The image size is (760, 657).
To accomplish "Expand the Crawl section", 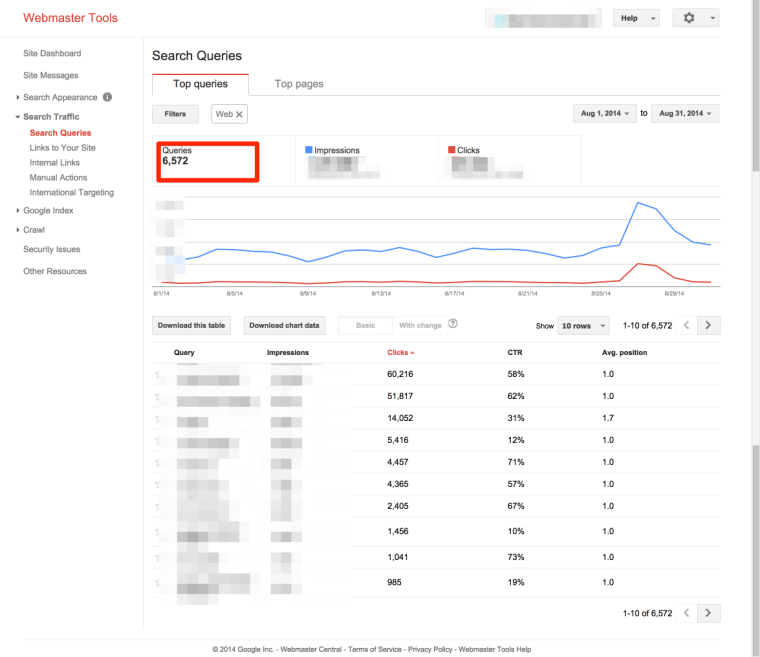I will point(18,230).
